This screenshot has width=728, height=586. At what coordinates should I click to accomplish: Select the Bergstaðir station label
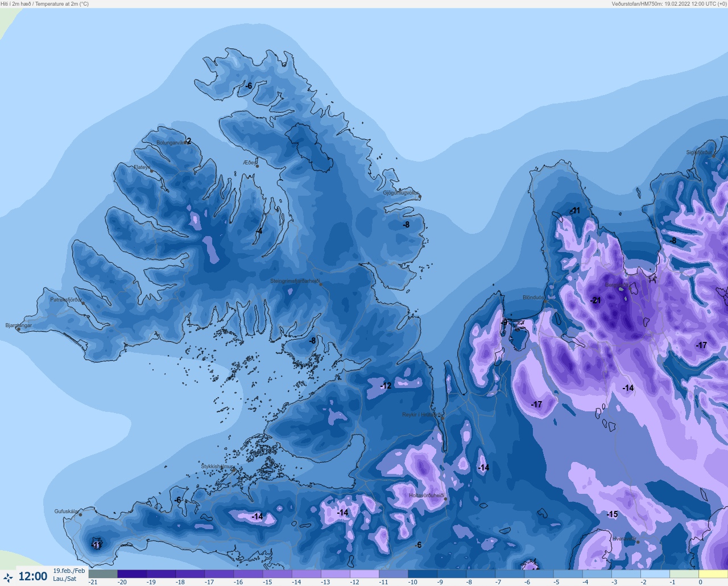coord(617,285)
